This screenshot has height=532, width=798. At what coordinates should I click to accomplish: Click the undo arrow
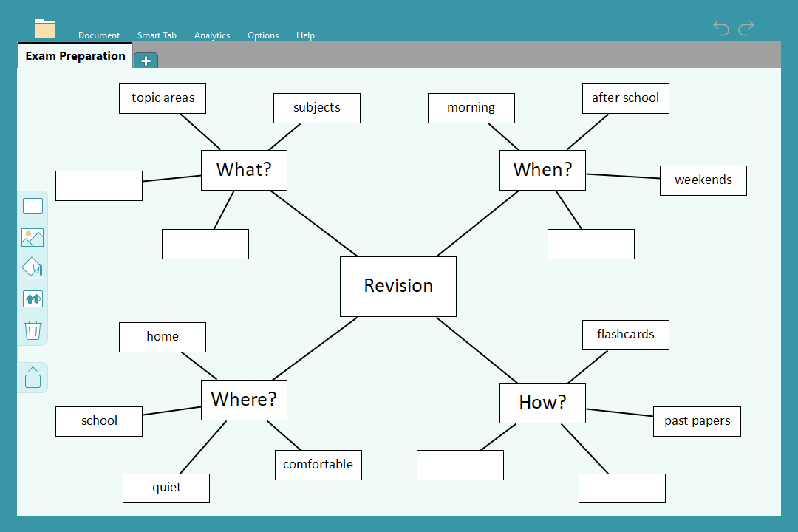point(720,28)
